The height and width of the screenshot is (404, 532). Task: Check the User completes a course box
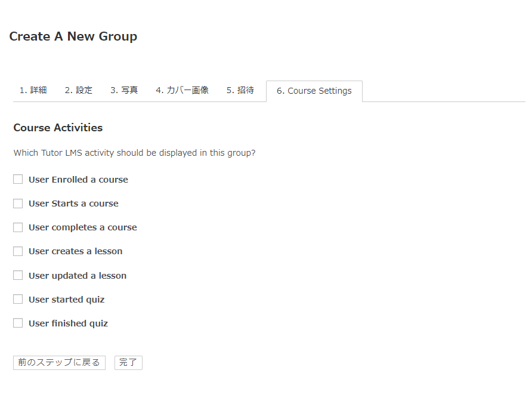click(18, 227)
